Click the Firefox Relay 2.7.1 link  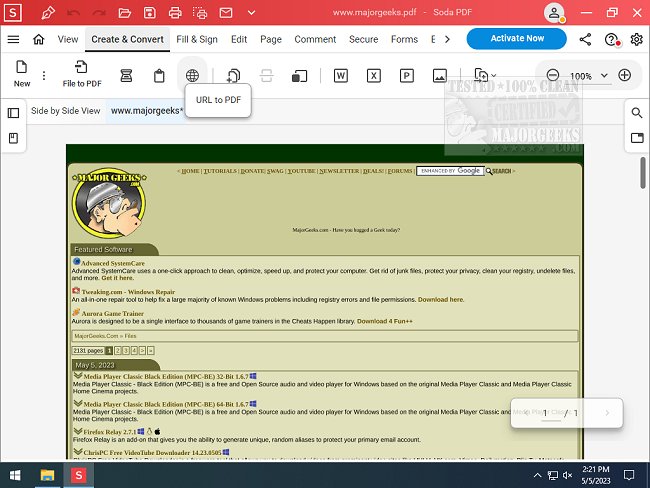click(x=110, y=432)
